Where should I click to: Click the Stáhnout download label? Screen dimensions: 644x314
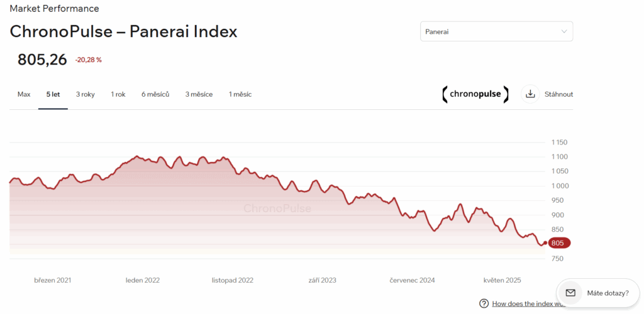[x=559, y=94]
